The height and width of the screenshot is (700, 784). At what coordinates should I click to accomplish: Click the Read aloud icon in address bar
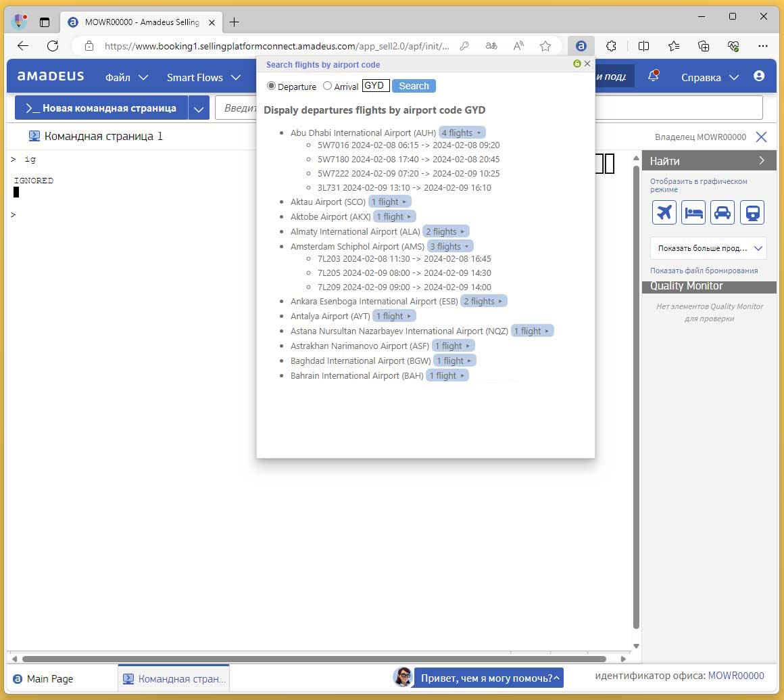coord(518,46)
